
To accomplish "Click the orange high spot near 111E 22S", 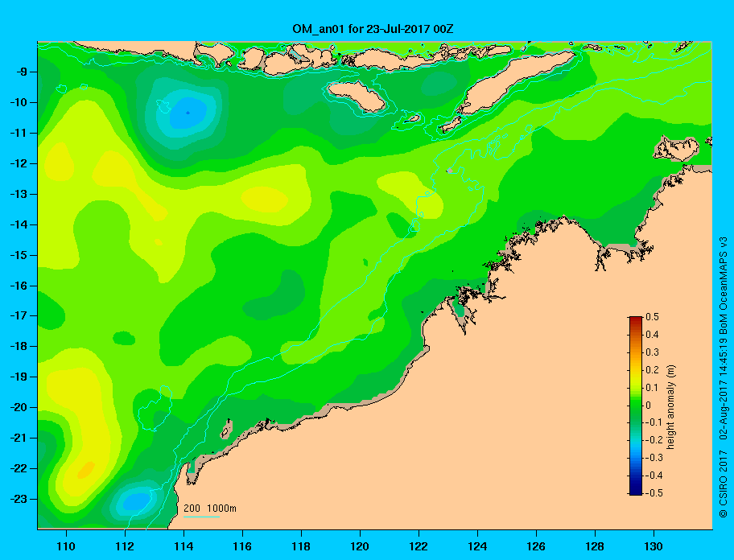I will [x=86, y=470].
